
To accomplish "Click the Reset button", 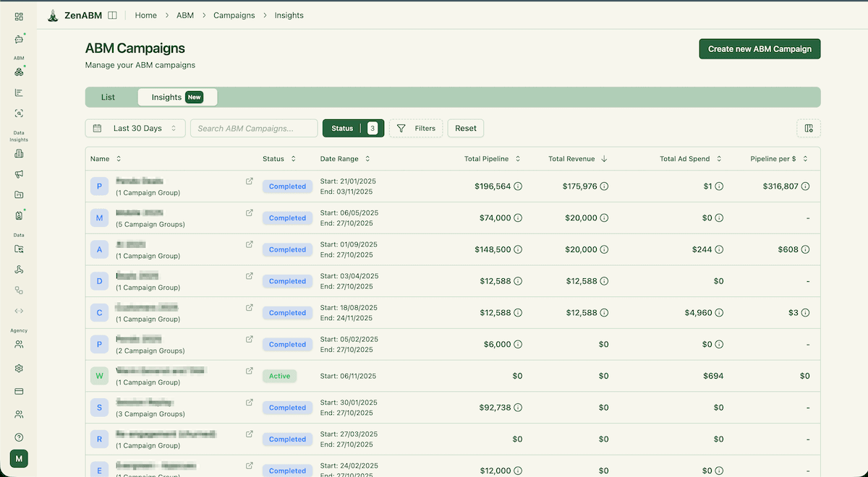I will [465, 128].
